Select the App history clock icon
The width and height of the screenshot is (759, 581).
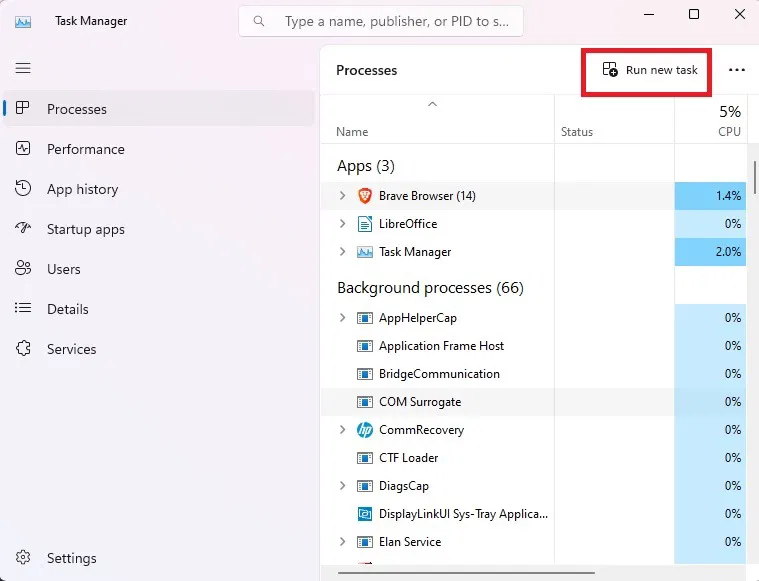(x=23, y=188)
